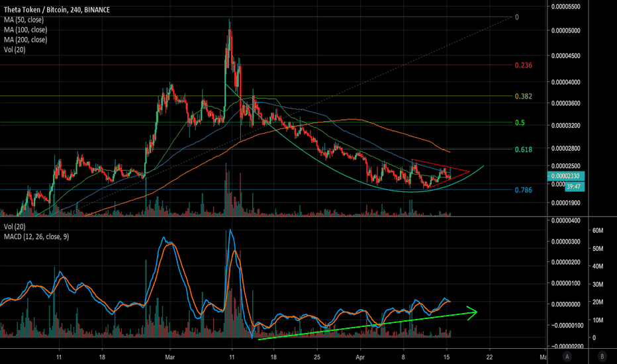Click Vol (20) legend beneath MA (200, close)

[15, 50]
